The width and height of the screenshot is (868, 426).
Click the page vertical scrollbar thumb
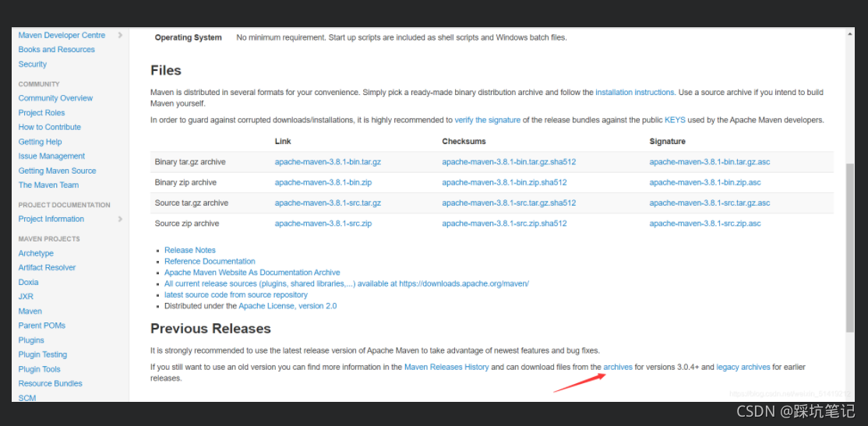(x=850, y=248)
